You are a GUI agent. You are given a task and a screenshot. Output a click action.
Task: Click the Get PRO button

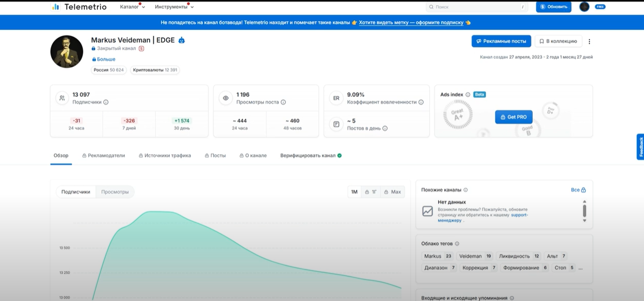click(x=514, y=117)
